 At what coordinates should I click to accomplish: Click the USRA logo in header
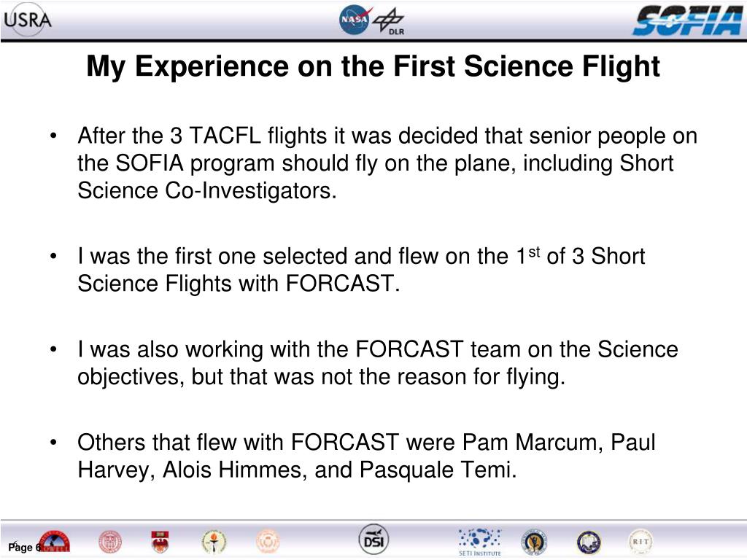coord(27,20)
